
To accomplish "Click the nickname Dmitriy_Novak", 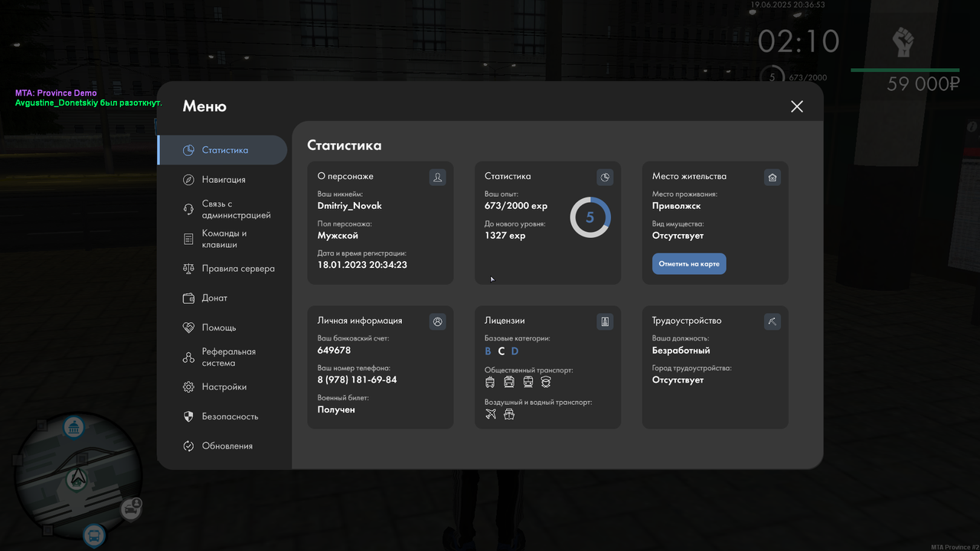I will tap(350, 206).
